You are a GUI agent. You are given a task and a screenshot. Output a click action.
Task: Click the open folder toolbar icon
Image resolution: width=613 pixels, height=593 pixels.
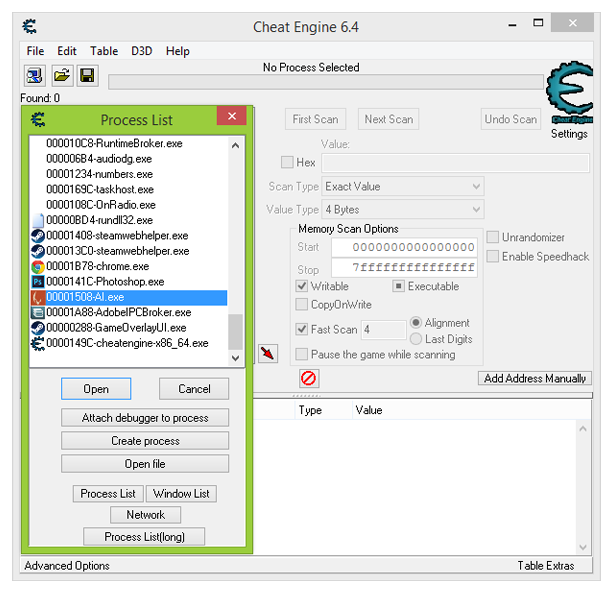pos(62,75)
